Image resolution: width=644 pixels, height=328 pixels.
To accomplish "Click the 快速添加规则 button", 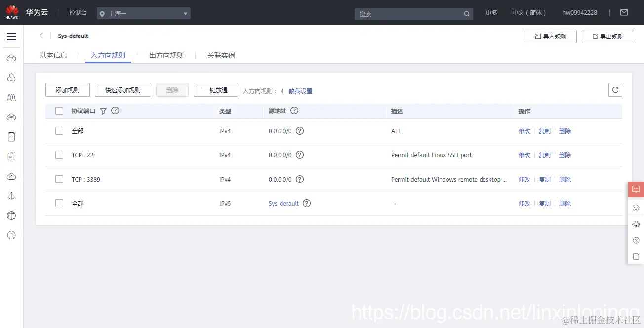I will click(x=123, y=90).
